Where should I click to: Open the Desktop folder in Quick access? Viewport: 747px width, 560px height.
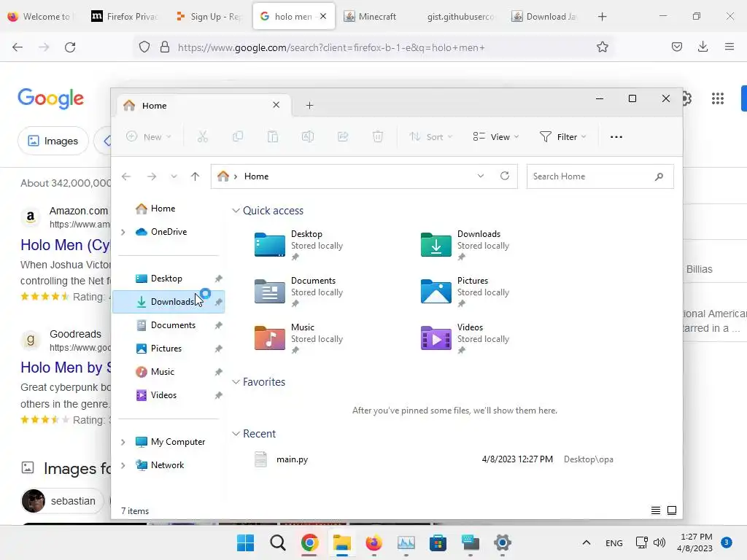tap(298, 245)
